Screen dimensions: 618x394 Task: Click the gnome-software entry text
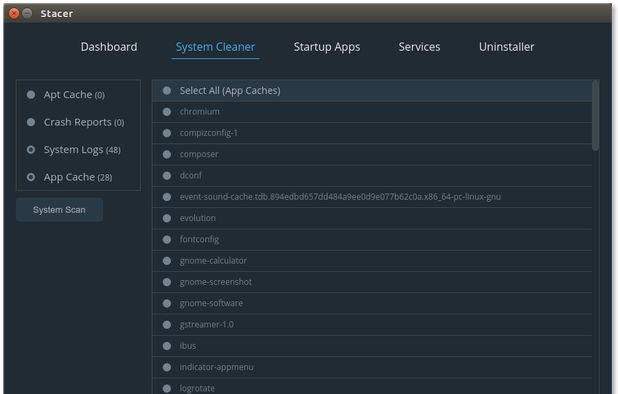coord(211,303)
